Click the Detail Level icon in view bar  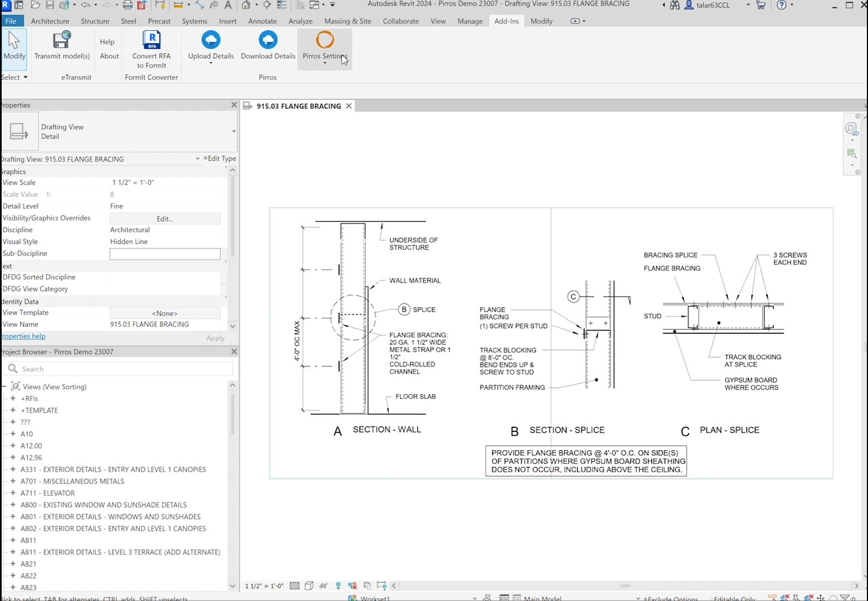point(295,585)
